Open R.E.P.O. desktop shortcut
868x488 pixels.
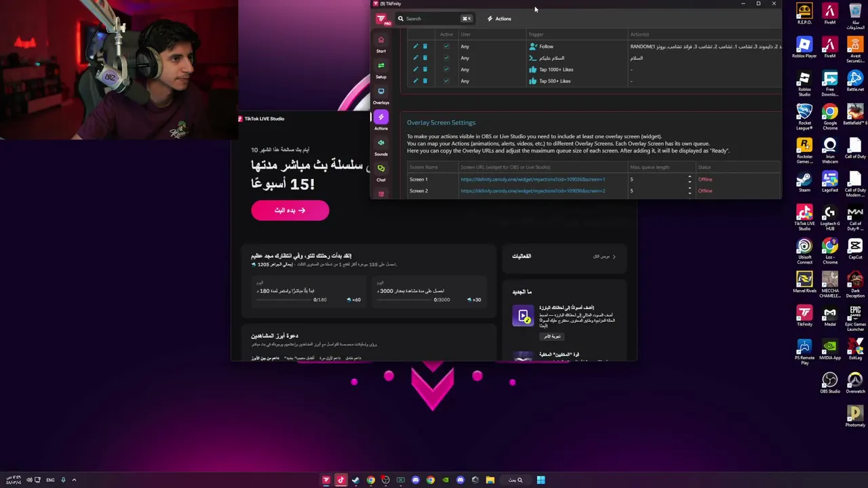[x=804, y=14]
